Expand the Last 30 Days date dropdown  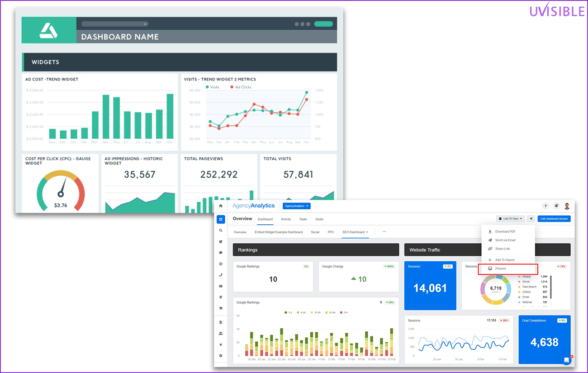click(511, 219)
